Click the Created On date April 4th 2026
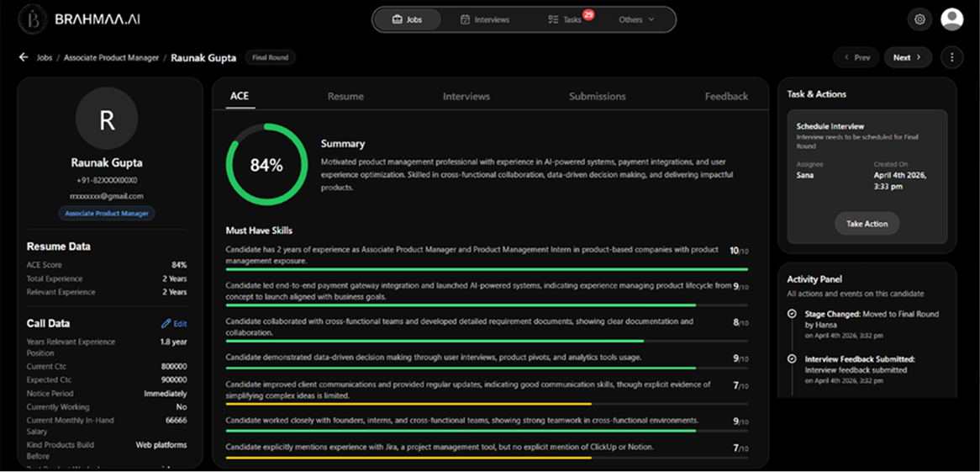The height and width of the screenshot is (472, 980). pyautogui.click(x=900, y=180)
